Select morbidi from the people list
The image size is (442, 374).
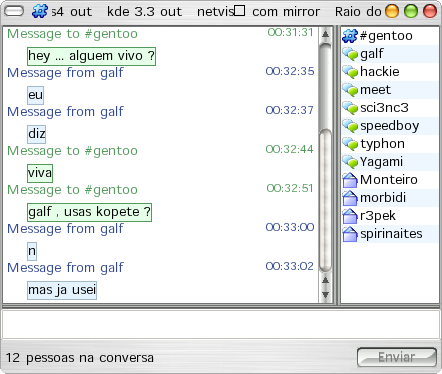pos(389,198)
